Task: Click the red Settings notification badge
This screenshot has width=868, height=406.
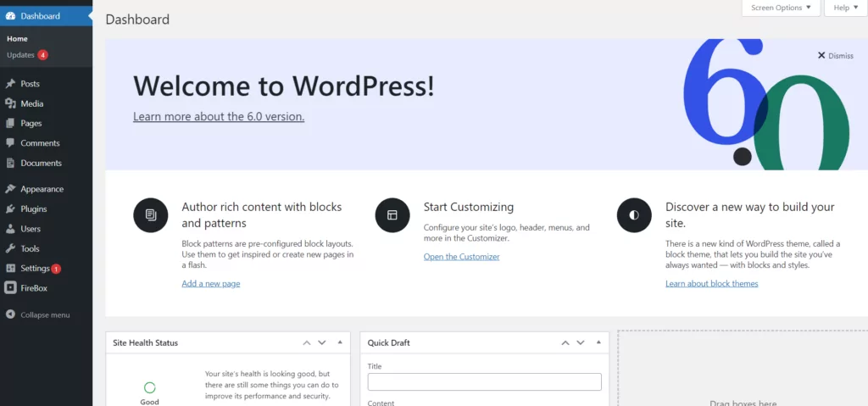Action: pos(56,269)
